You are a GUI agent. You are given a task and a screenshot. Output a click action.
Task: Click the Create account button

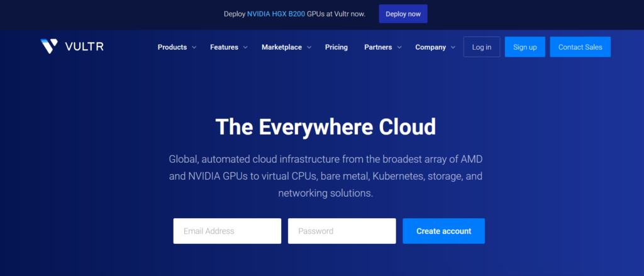(x=443, y=231)
